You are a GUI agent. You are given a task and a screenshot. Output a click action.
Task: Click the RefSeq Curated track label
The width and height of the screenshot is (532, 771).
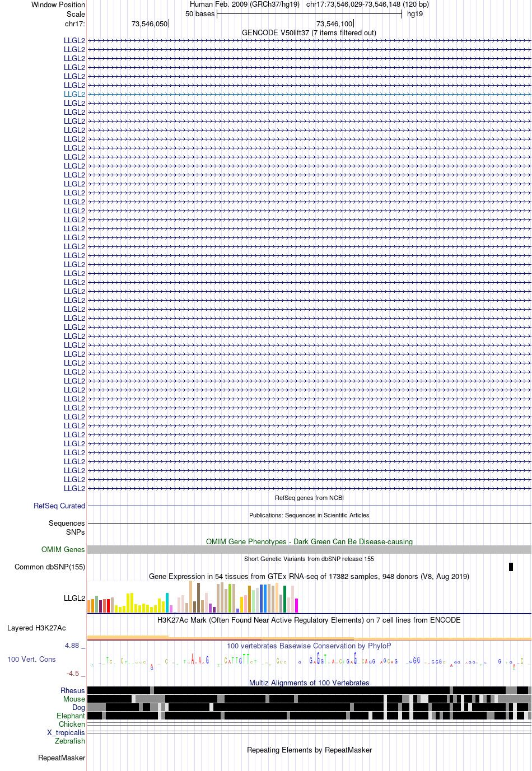pyautogui.click(x=59, y=506)
